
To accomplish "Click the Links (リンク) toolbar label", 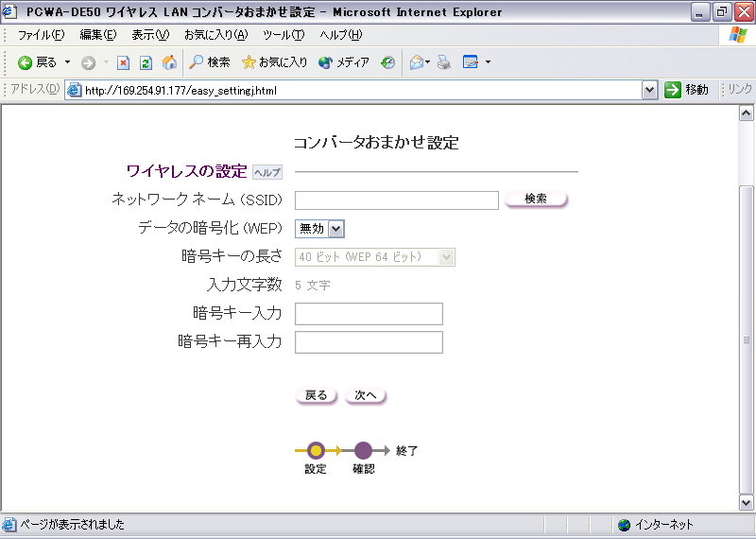I will pos(740,89).
